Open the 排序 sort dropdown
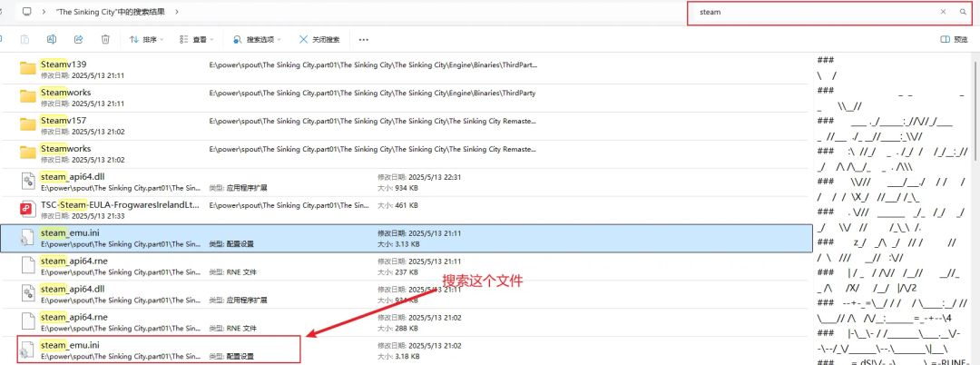This screenshot has height=365, width=980. click(148, 40)
